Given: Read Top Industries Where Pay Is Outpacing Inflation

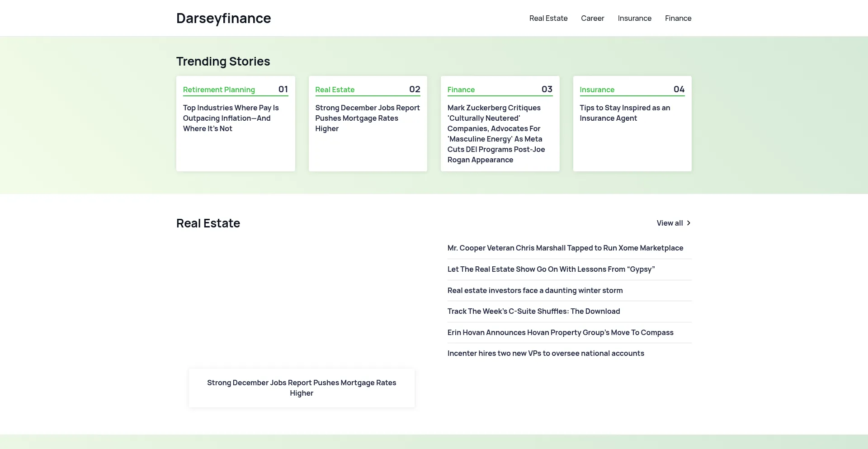Looking at the screenshot, I should click(231, 118).
